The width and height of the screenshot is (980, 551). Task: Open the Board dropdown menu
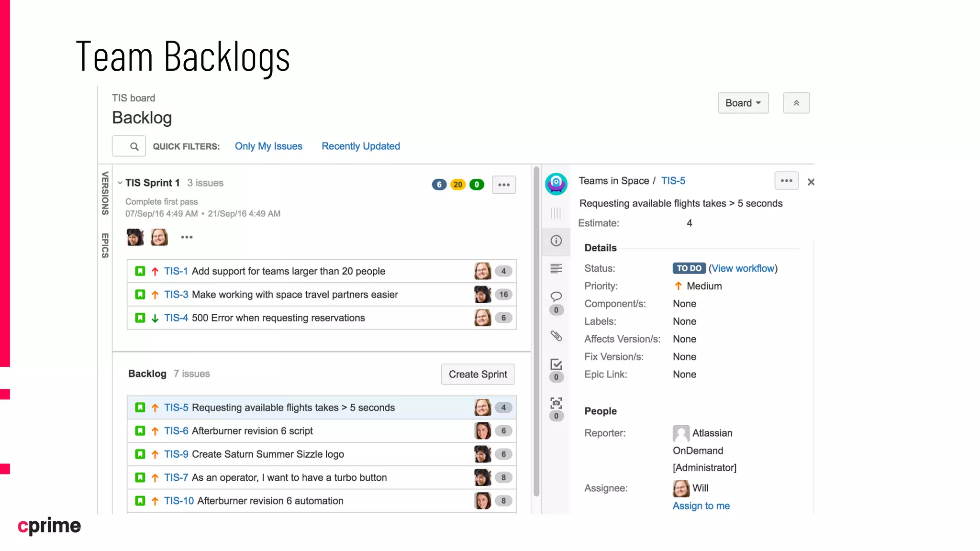[743, 103]
